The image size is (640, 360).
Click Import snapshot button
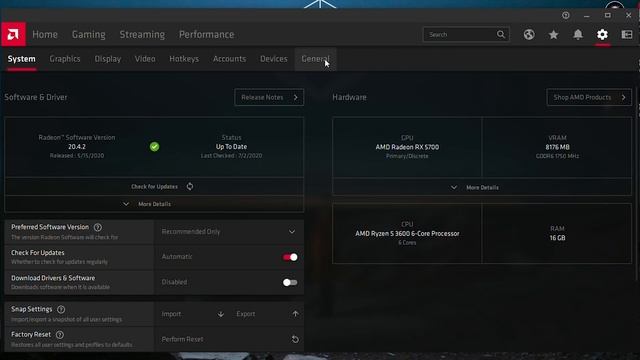coord(192,314)
